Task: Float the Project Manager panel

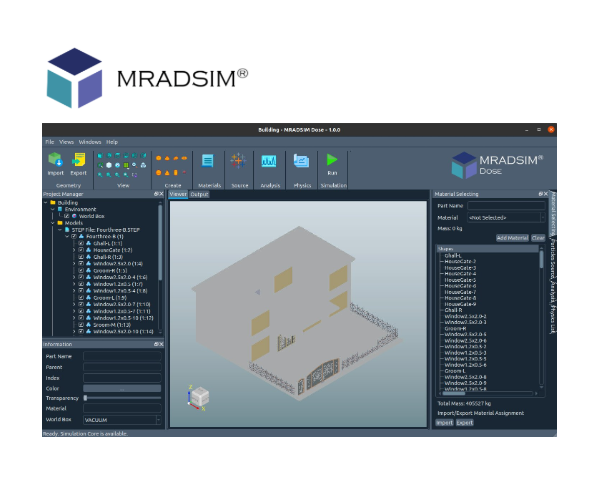Action: 156,194
